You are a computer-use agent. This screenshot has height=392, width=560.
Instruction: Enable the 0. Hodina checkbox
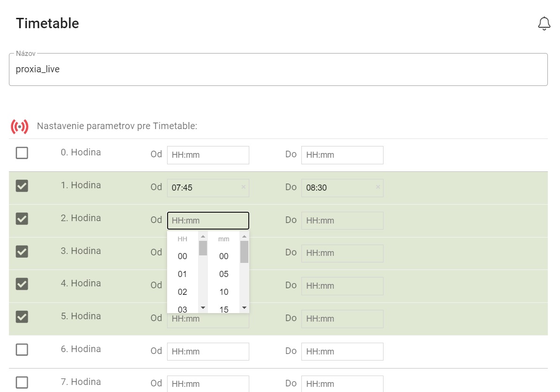tap(22, 153)
